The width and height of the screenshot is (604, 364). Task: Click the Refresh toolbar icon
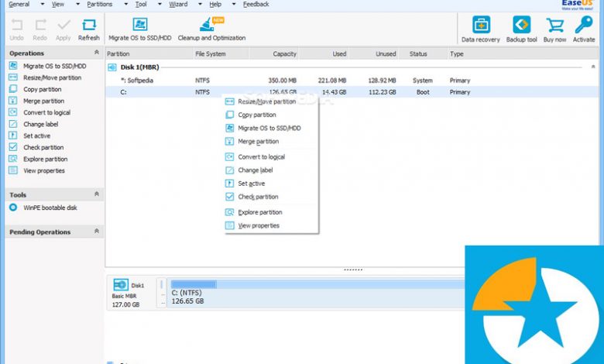click(89, 26)
